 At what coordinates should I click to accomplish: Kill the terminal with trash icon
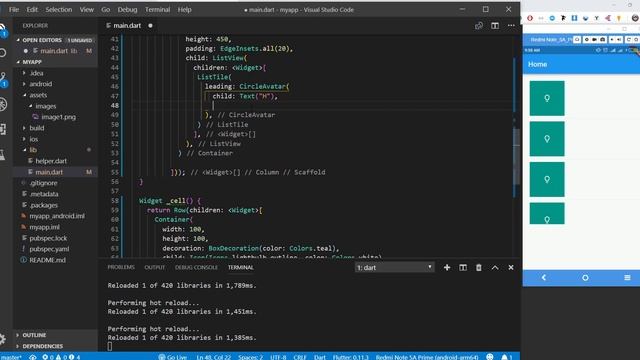(479, 268)
